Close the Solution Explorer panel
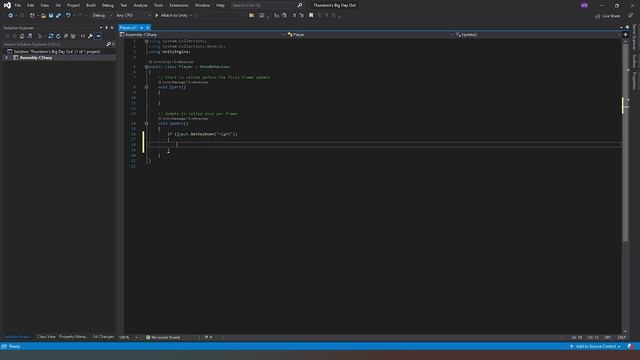640x360 pixels. tap(112, 28)
